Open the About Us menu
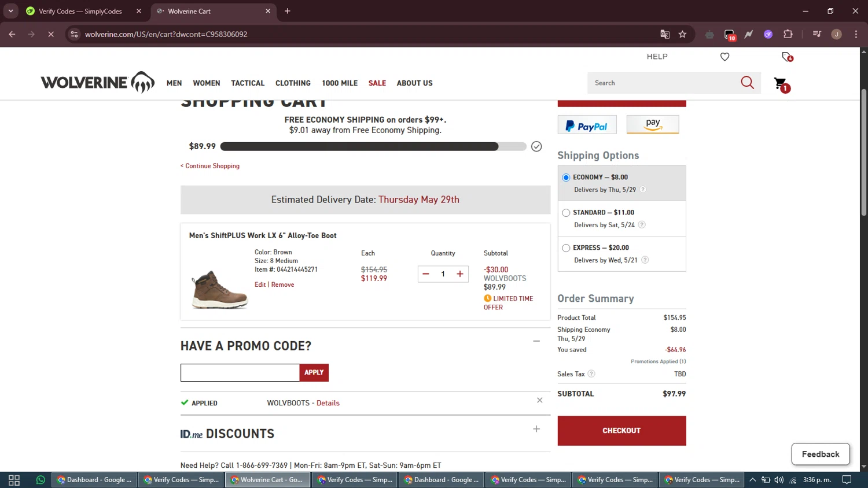The width and height of the screenshot is (868, 488). click(x=414, y=83)
